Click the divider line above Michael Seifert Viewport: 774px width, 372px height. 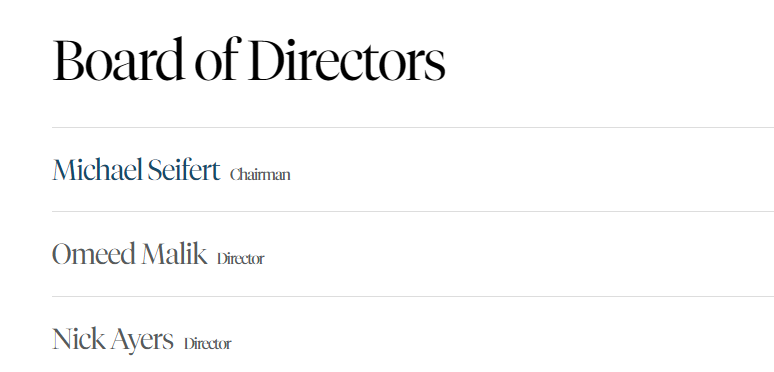pos(413,127)
